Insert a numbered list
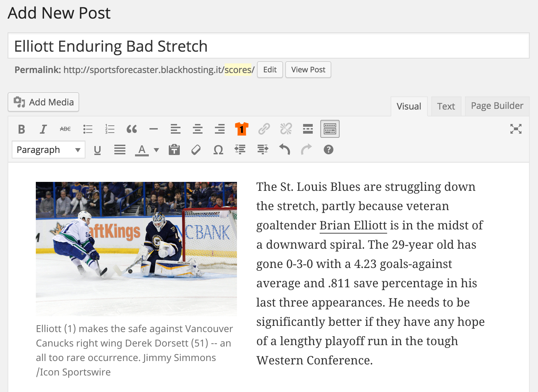 [110, 129]
